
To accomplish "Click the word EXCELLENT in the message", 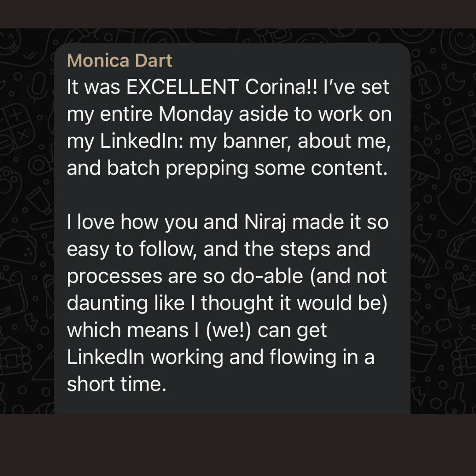I will point(182,87).
